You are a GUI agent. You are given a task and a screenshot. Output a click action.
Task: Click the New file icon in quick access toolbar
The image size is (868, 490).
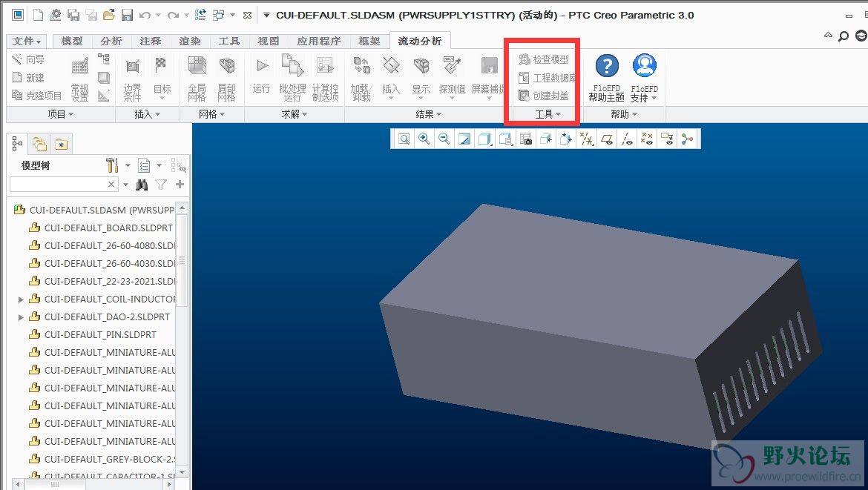click(38, 15)
